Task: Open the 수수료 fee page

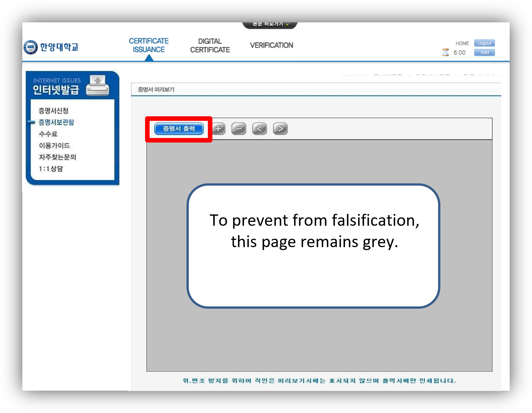Action: (x=48, y=134)
